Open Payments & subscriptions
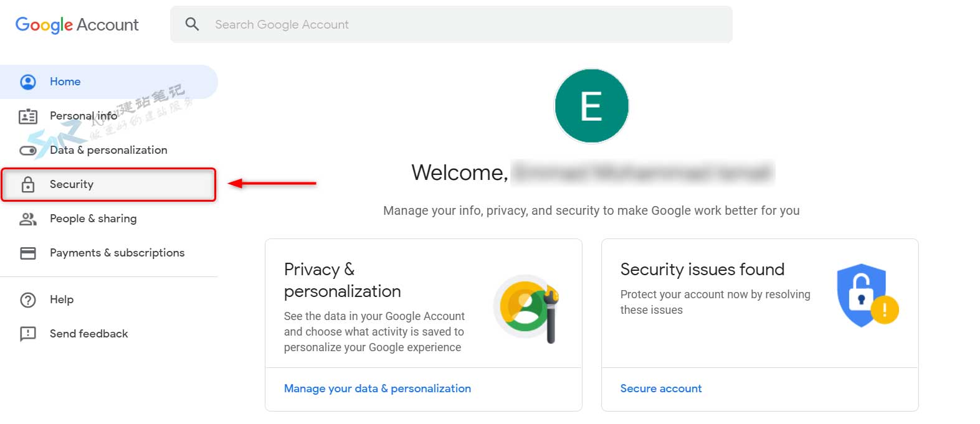The image size is (980, 424). click(x=109, y=253)
